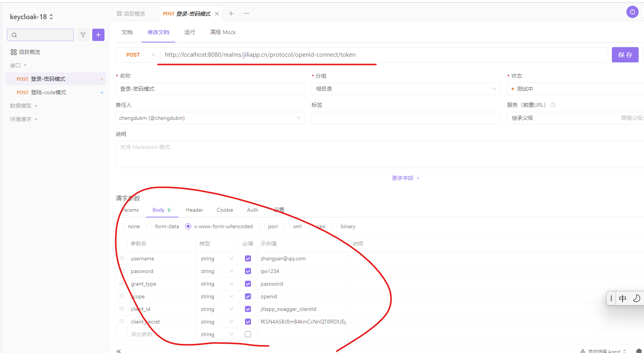644x353 pixels.
Task: Switch to the 高级 Mock tab
Action: [x=223, y=32]
